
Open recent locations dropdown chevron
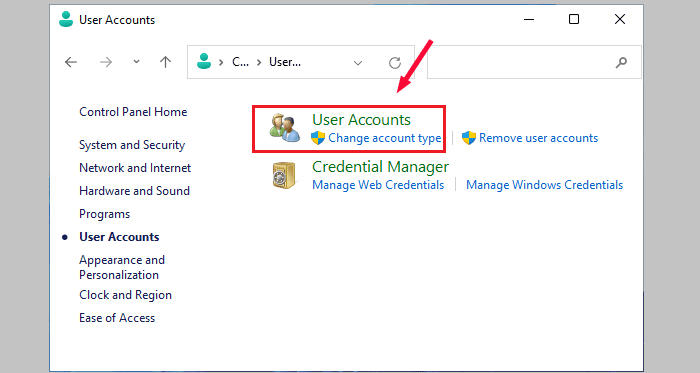click(136, 62)
